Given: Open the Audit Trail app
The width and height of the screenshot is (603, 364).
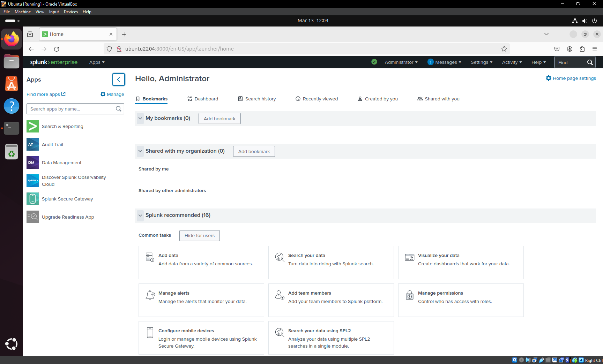Looking at the screenshot, I should point(52,144).
